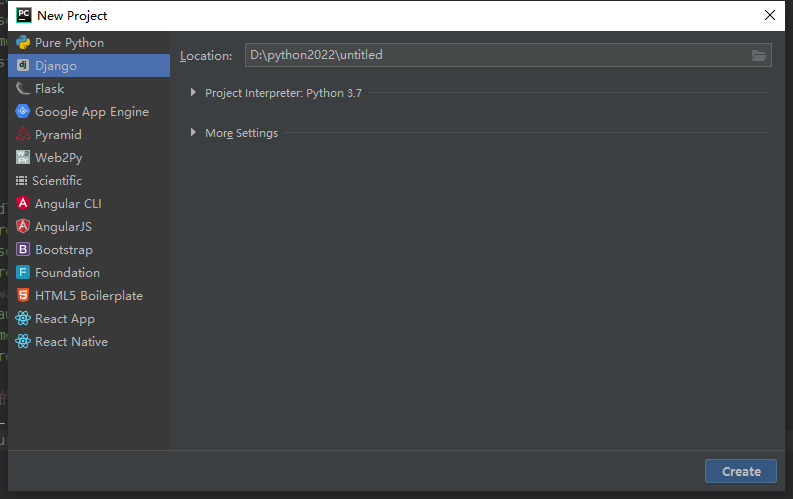Select the 'React App' label
Screen dimensions: 793x499
[65, 319]
